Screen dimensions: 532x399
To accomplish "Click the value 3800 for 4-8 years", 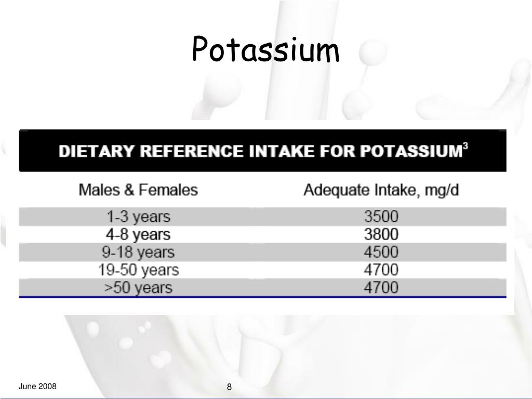I will [381, 234].
